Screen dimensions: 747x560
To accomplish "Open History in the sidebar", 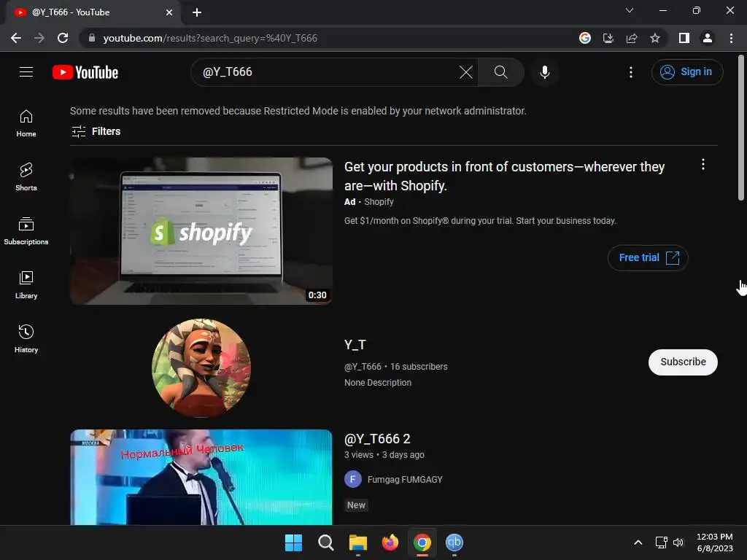I will (x=26, y=338).
